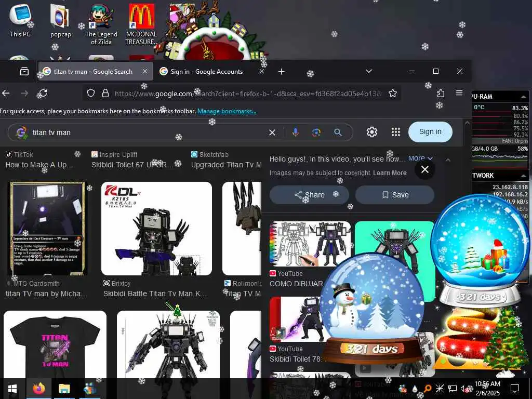Open The Legend of Zilda shortcut

point(101,24)
